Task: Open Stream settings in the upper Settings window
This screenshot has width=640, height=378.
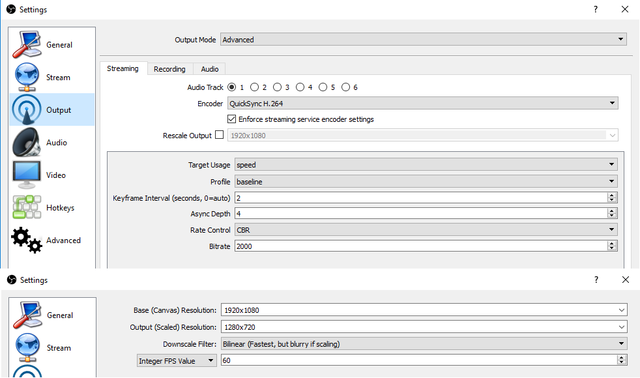Action: (52, 77)
